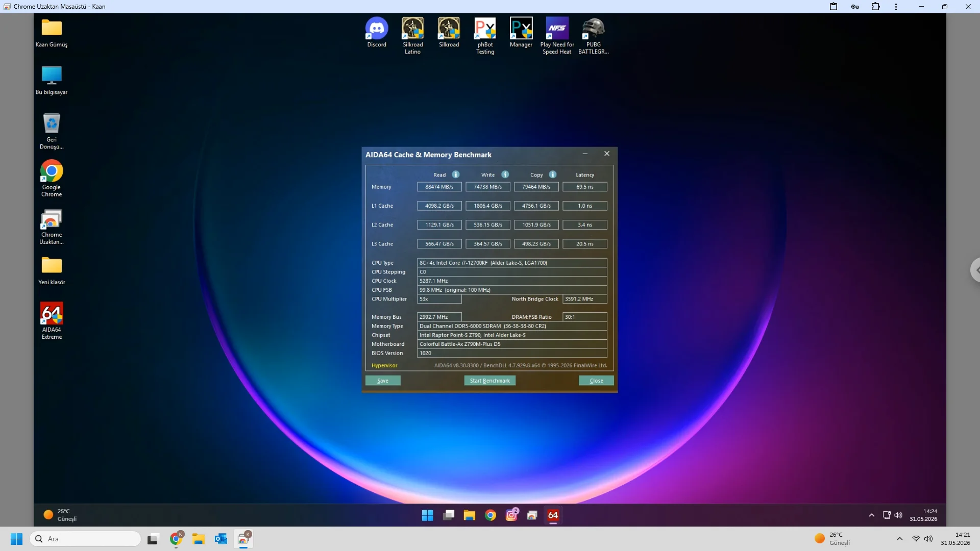Show info for the Write column
The width and height of the screenshot is (980, 551).
pyautogui.click(x=505, y=174)
